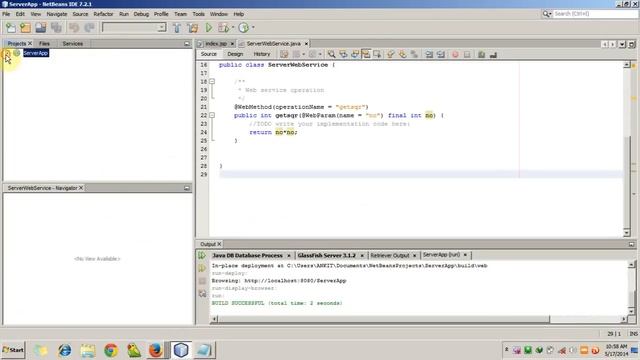640x360 pixels.
Task: Switch to the Services tab
Action: click(73, 43)
